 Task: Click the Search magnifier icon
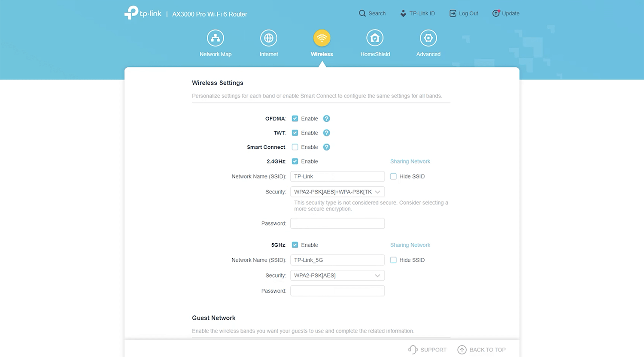coord(362,13)
